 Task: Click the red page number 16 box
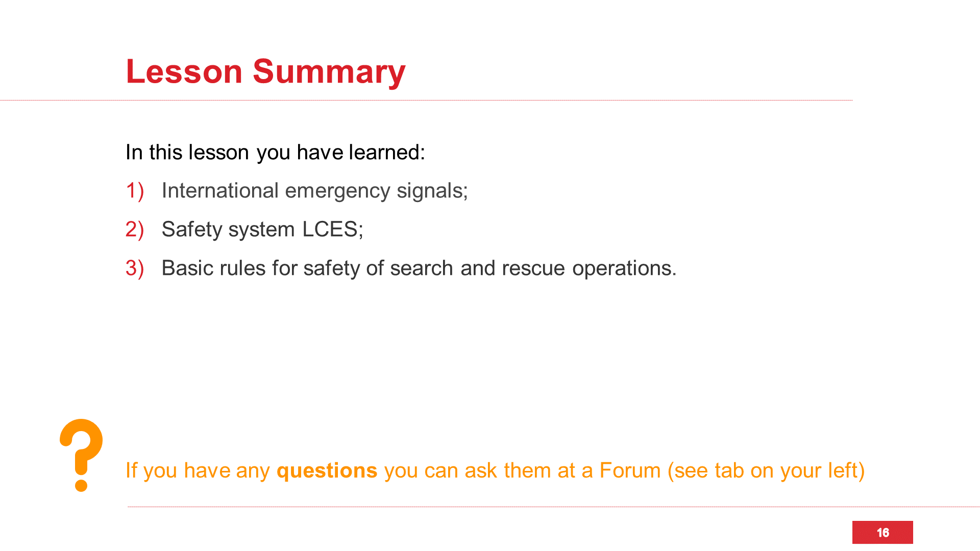[x=883, y=532]
